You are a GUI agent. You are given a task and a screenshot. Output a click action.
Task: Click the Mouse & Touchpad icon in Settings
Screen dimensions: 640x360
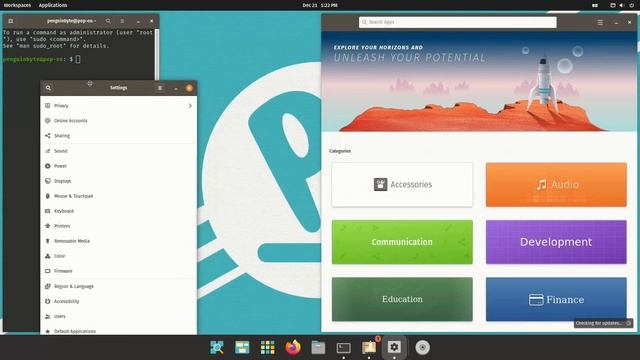48,196
